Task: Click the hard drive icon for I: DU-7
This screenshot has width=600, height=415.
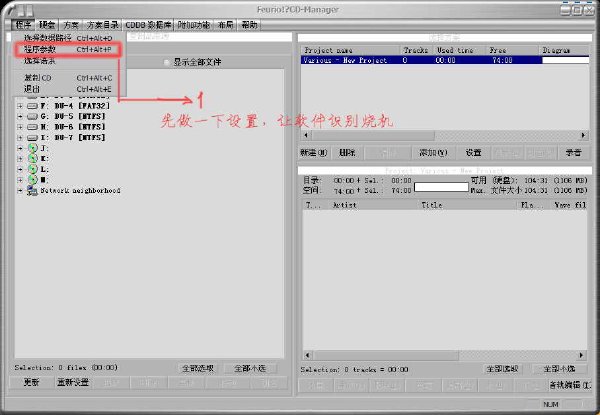Action: tap(33, 138)
